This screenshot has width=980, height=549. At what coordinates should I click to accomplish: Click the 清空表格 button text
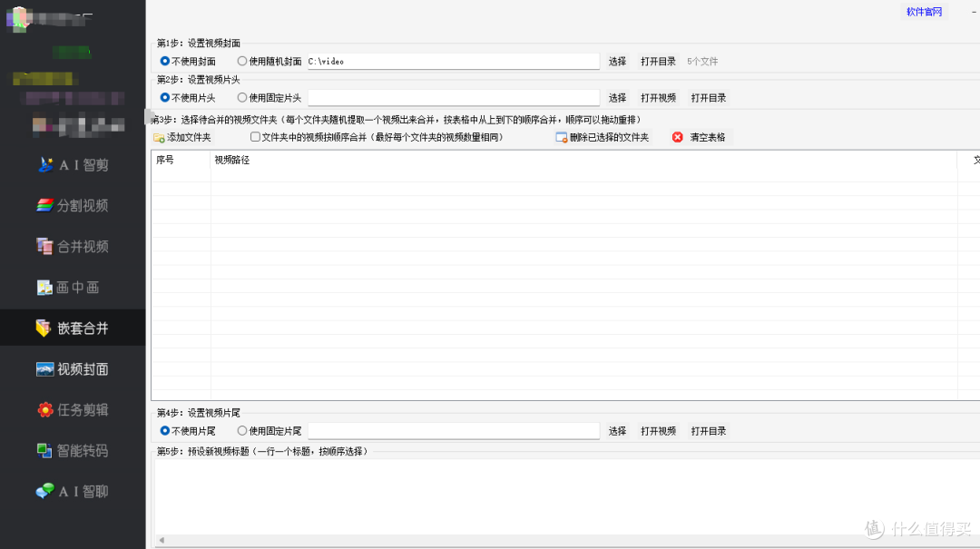(708, 138)
